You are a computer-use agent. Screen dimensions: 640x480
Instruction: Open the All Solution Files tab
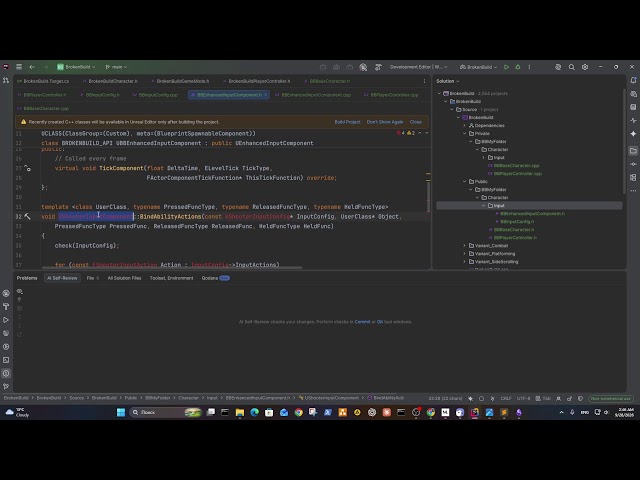pyautogui.click(x=124, y=278)
